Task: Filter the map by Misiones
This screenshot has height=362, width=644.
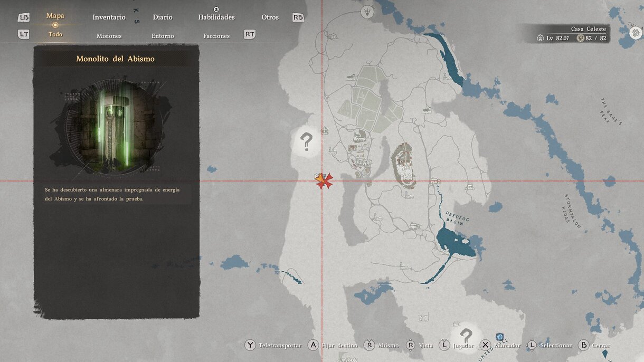Action: (109, 36)
